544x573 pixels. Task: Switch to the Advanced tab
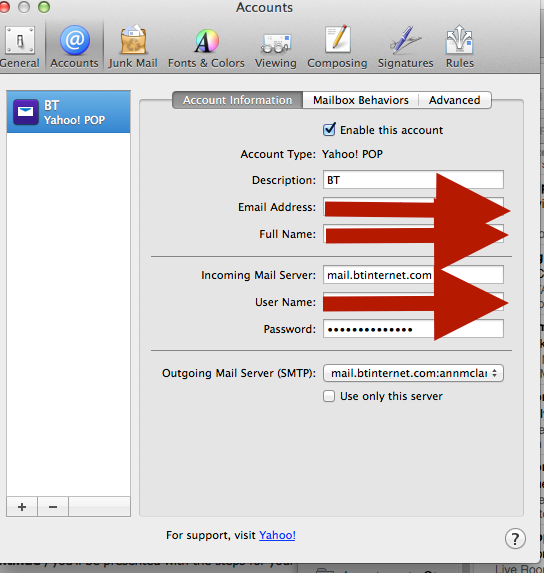(x=455, y=100)
